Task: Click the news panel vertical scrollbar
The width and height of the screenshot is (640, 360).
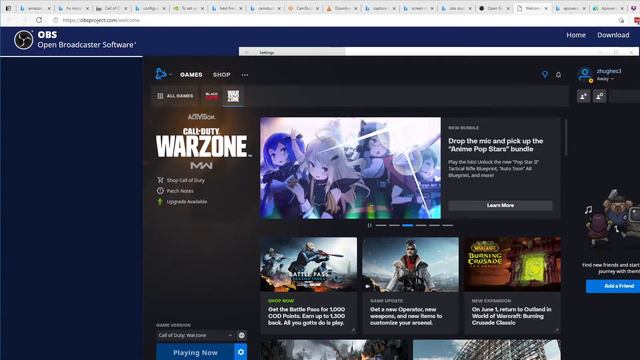Action: (x=566, y=138)
